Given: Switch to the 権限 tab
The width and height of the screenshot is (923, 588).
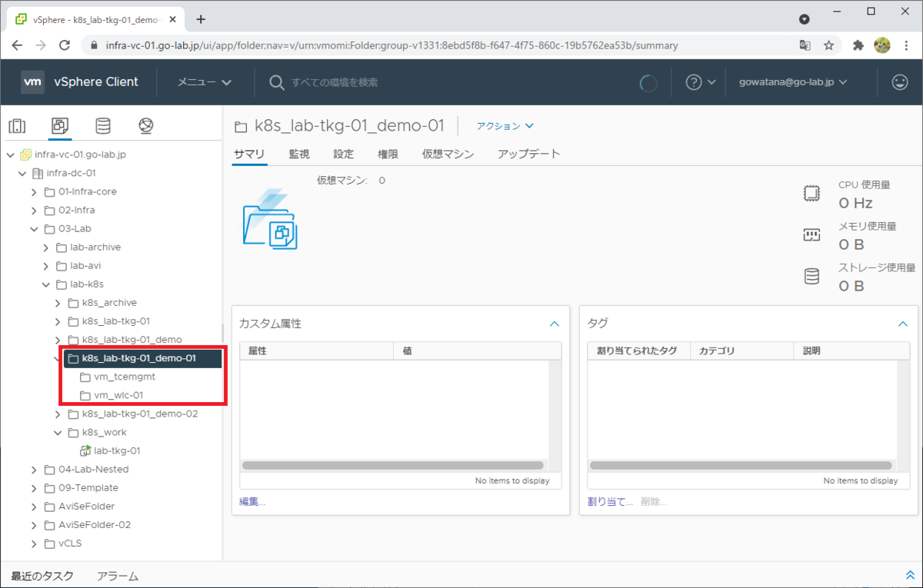Looking at the screenshot, I should click(x=388, y=154).
